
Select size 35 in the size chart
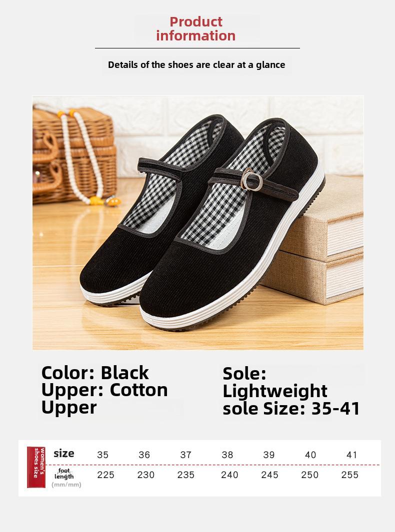coord(102,455)
